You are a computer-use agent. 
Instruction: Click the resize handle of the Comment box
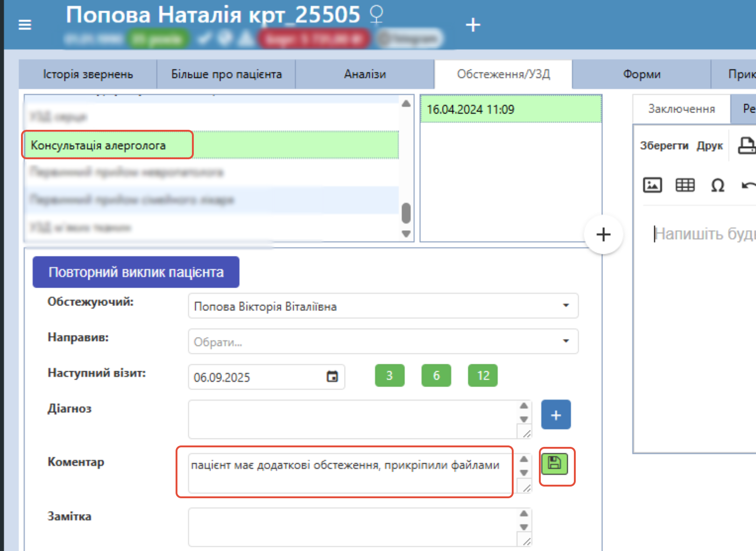pos(526,488)
